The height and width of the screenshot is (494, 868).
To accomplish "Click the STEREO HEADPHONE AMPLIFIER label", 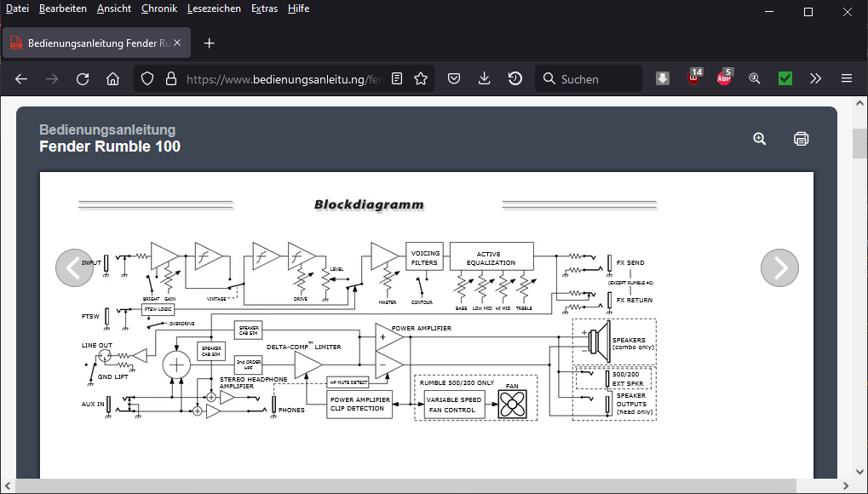I will [x=254, y=382].
